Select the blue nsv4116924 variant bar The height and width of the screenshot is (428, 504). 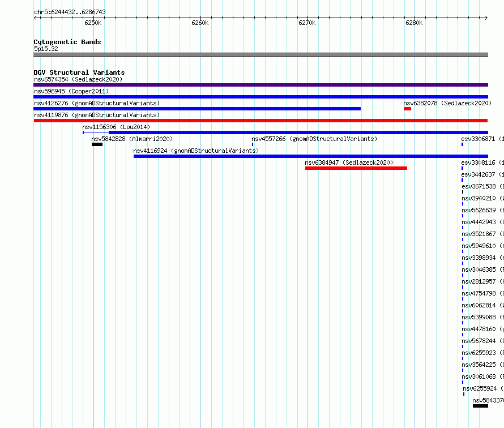(311, 156)
